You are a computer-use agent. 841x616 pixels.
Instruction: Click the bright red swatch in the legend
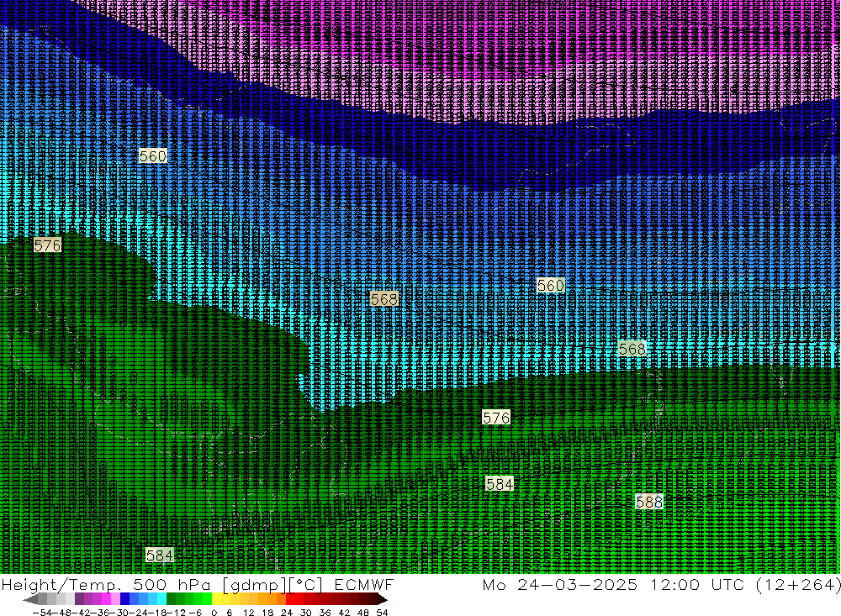290,599
